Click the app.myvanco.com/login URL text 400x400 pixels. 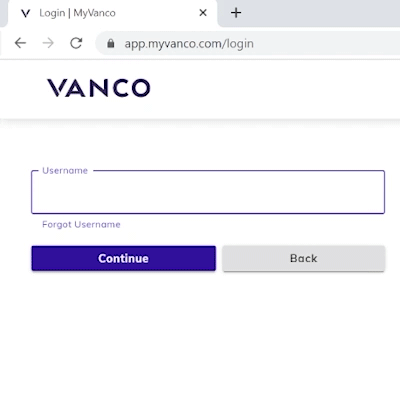coord(189,44)
